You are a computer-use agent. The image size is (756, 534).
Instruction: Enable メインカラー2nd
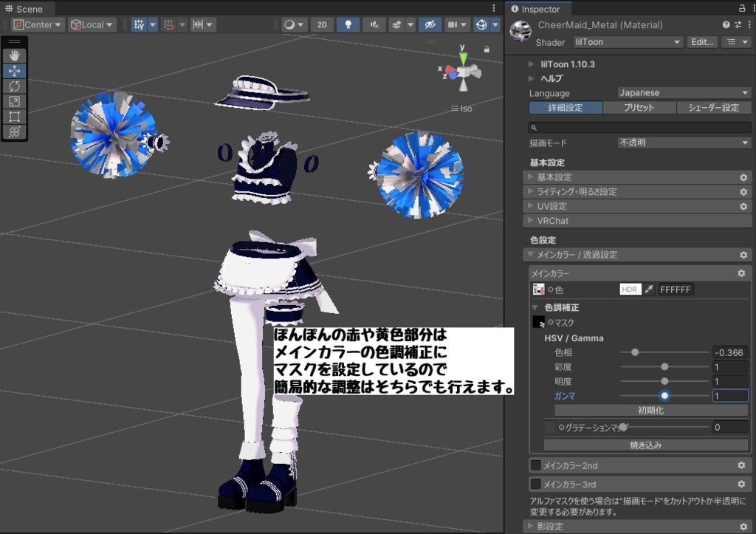point(536,465)
